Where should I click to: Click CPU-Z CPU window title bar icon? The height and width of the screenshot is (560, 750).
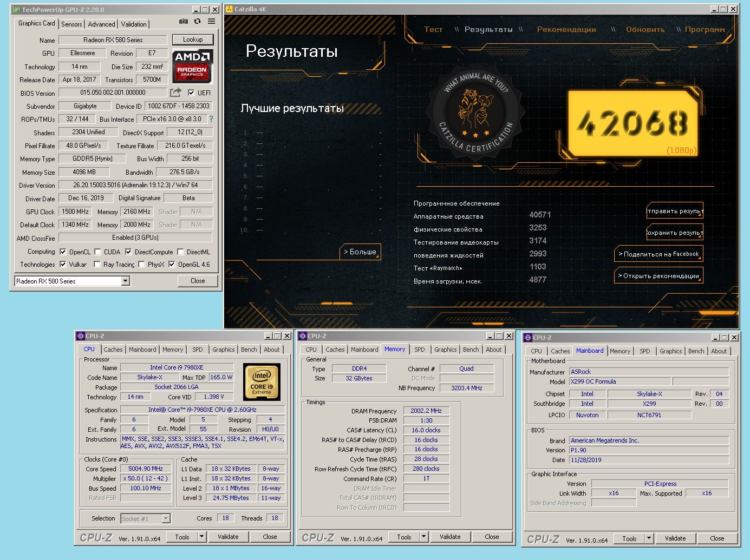80,336
